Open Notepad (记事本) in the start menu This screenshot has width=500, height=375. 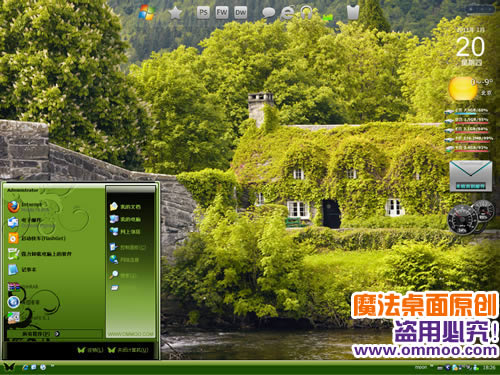point(22,269)
